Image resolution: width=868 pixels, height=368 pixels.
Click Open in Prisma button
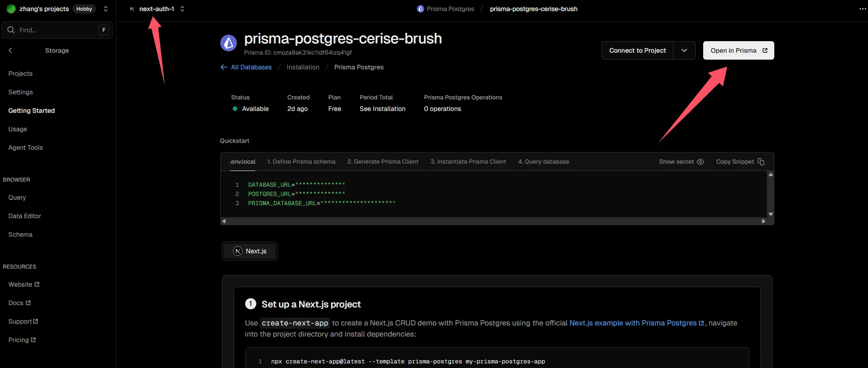pyautogui.click(x=738, y=50)
